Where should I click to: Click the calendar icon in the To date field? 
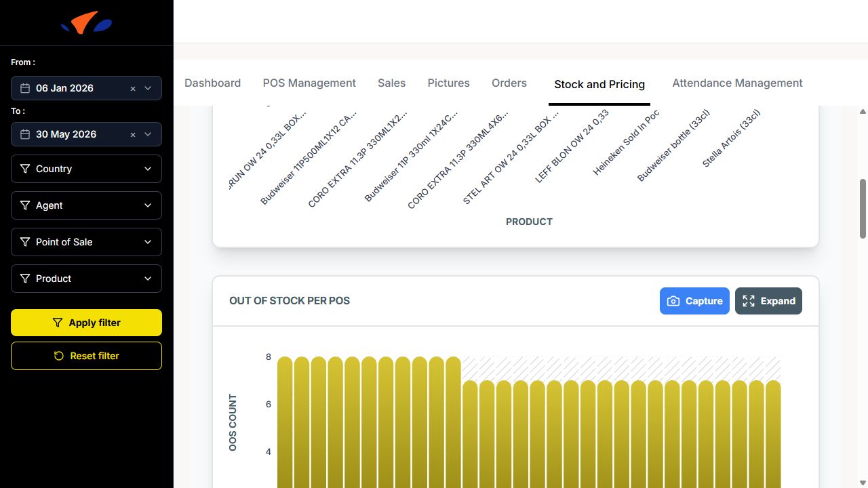tap(25, 134)
